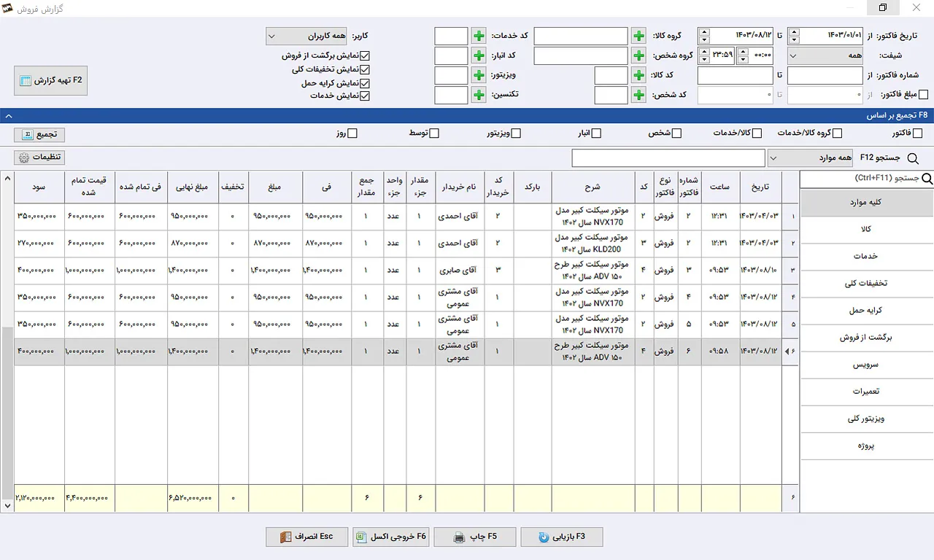The image size is (934, 560).
Task: Enable the مبلغ فاکتور filter checkbox
Action: point(924,95)
